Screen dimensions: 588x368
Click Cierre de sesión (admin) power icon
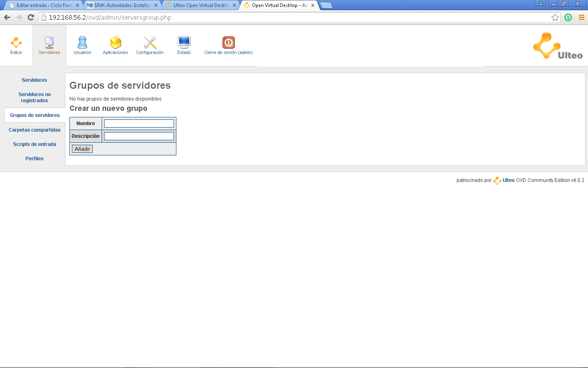pyautogui.click(x=228, y=43)
